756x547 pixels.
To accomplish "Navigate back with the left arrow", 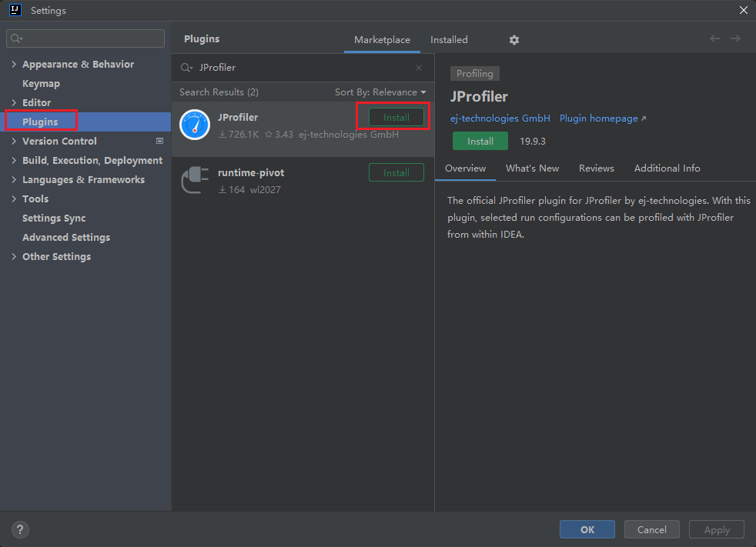I will [714, 38].
